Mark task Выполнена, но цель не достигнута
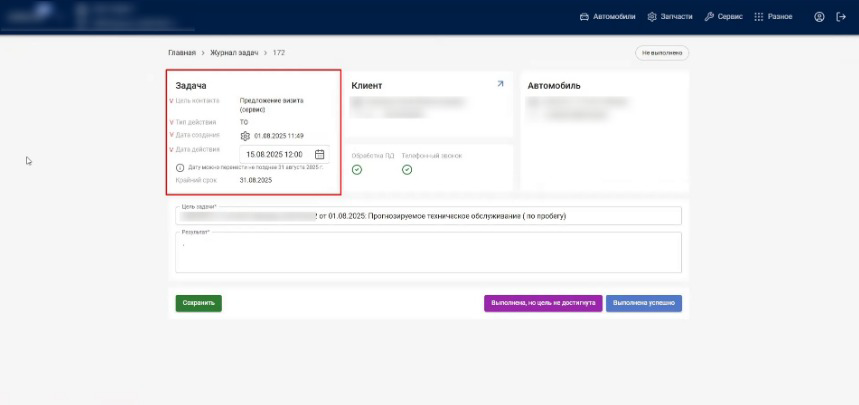The width and height of the screenshot is (859, 405). pos(542,302)
